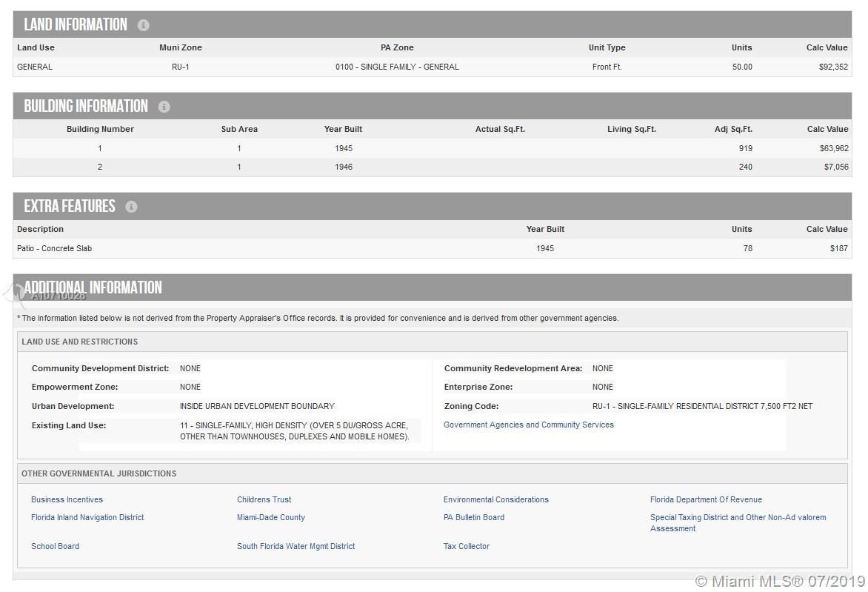Viewport: 868px width, 592px height.
Task: Select the Calc Value column header in Land Information
Action: [x=827, y=47]
